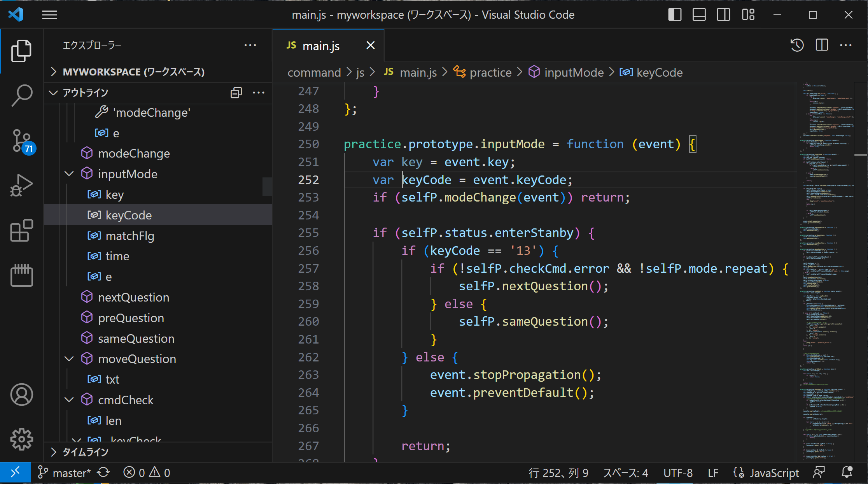Collapse all items in outline panel
The height and width of the screenshot is (484, 868).
236,93
